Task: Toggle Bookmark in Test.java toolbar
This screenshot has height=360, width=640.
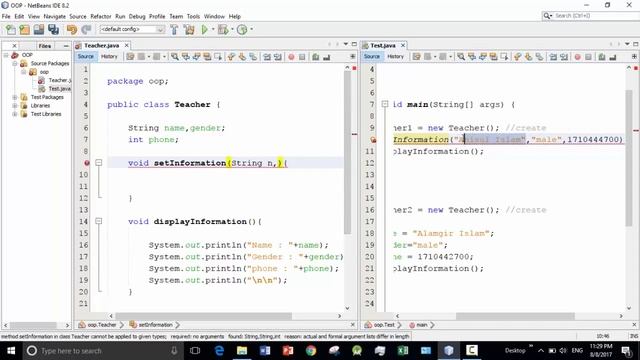Action: 539,57
